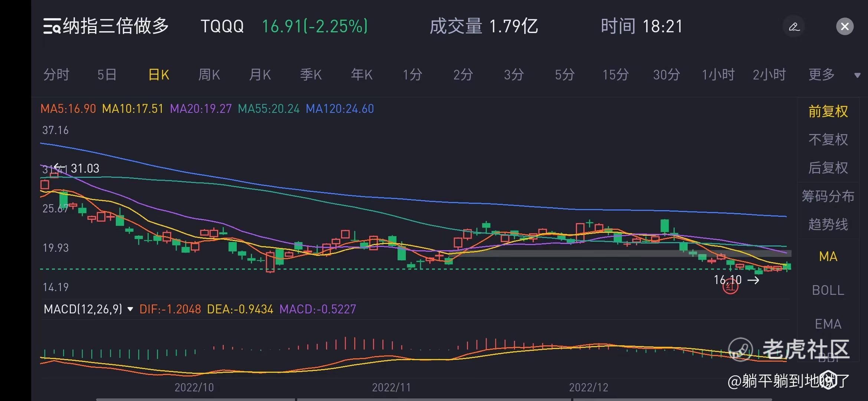Select 不复权 price adjustment mode
The image size is (868, 401).
coord(828,140)
